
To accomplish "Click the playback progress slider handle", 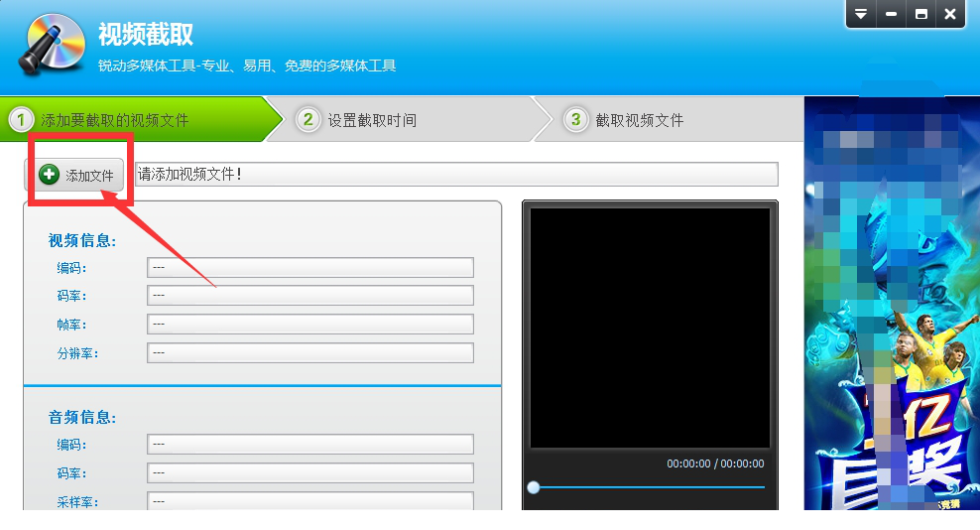I will pyautogui.click(x=534, y=487).
